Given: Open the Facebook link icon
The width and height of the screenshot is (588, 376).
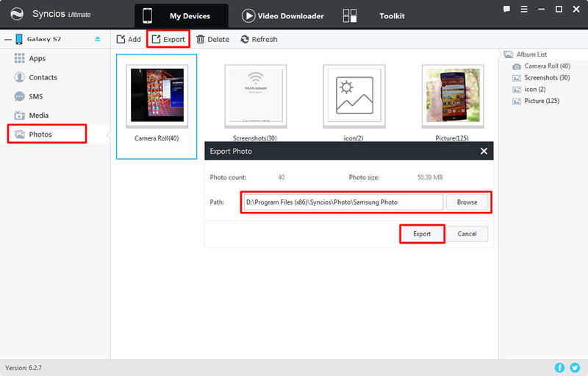Looking at the screenshot, I should [x=559, y=367].
